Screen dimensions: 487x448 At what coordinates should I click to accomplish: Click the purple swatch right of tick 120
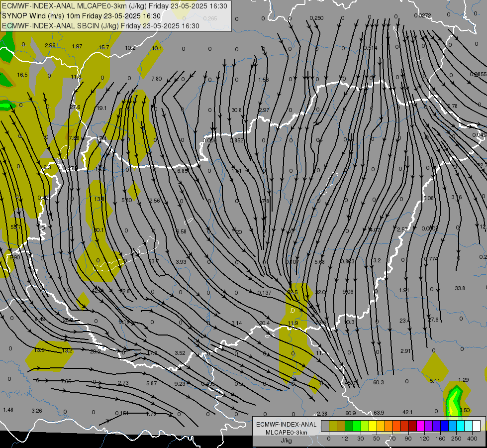tap(428, 426)
